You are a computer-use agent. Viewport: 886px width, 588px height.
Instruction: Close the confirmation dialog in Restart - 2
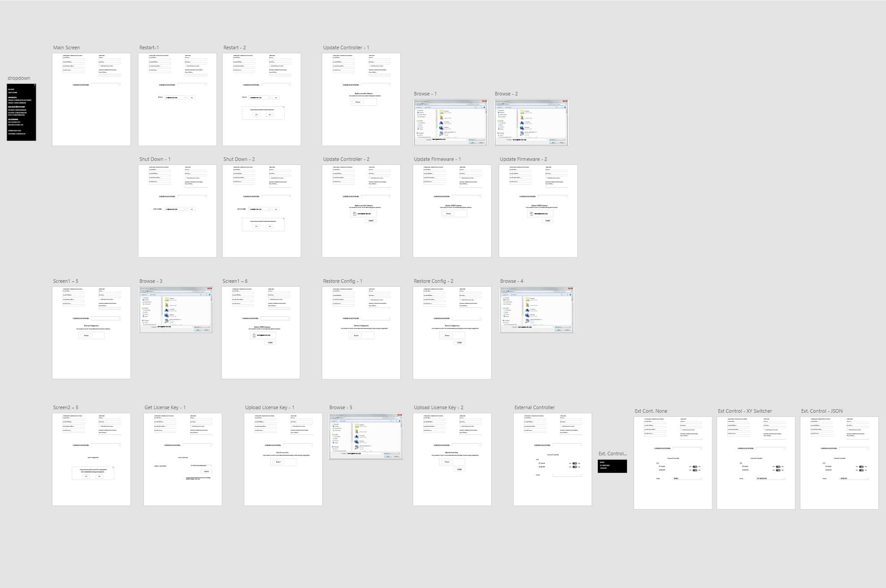(283, 108)
